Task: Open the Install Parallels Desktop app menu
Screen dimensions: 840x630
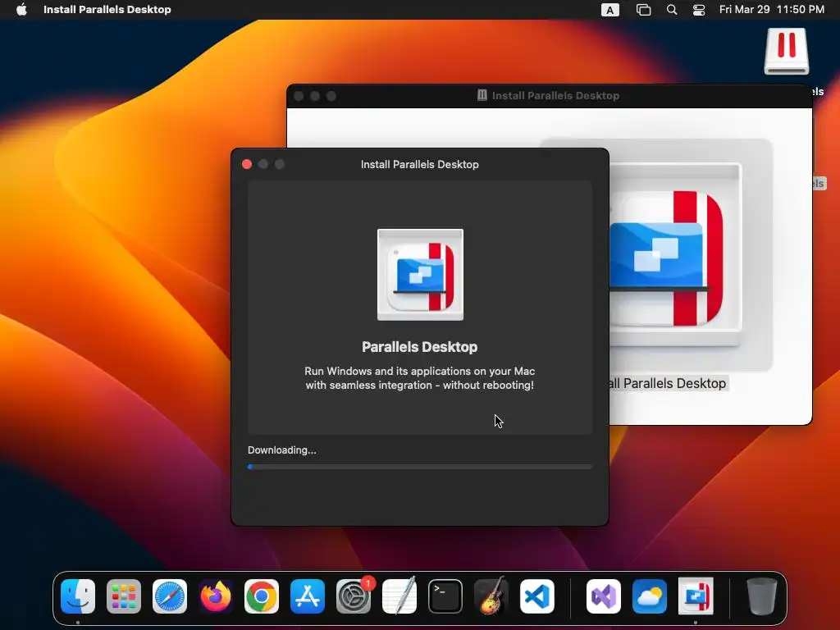Action: (107, 9)
